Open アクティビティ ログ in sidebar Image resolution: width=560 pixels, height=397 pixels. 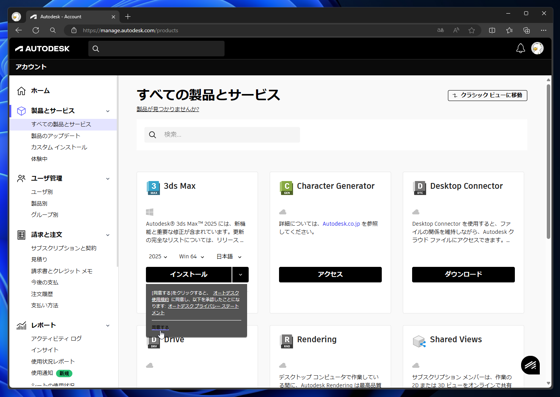[56, 338]
